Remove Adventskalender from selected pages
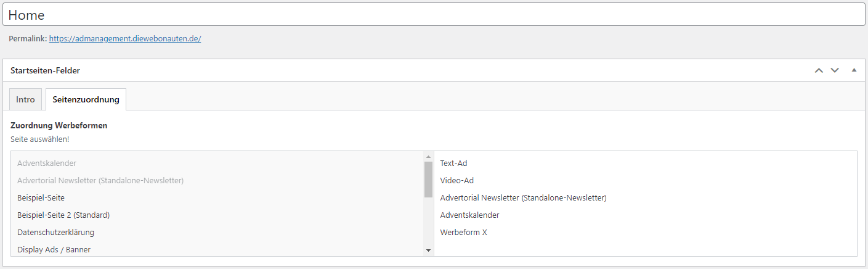 tap(469, 215)
